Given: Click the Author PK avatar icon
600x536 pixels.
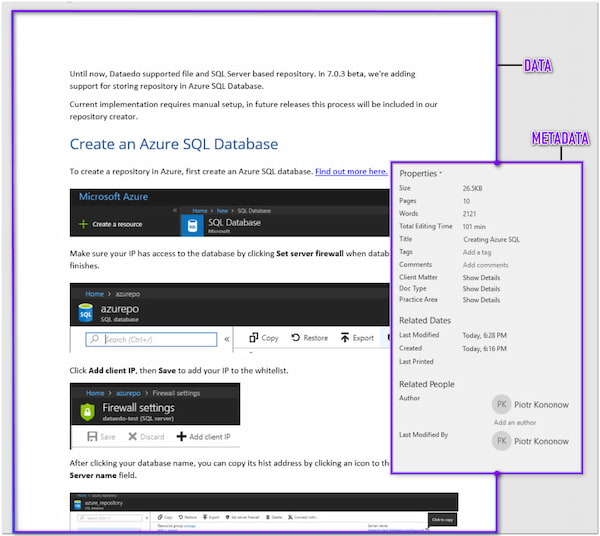Looking at the screenshot, I should coord(502,404).
